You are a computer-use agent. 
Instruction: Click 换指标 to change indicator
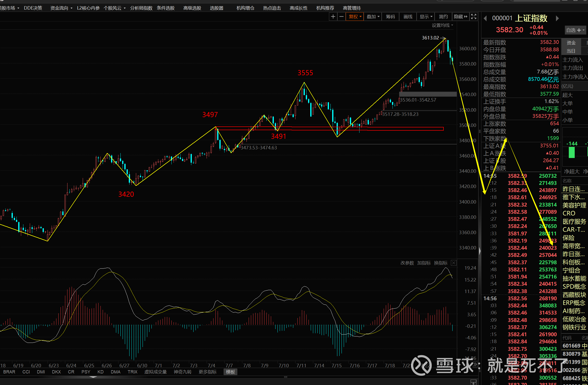click(441, 263)
